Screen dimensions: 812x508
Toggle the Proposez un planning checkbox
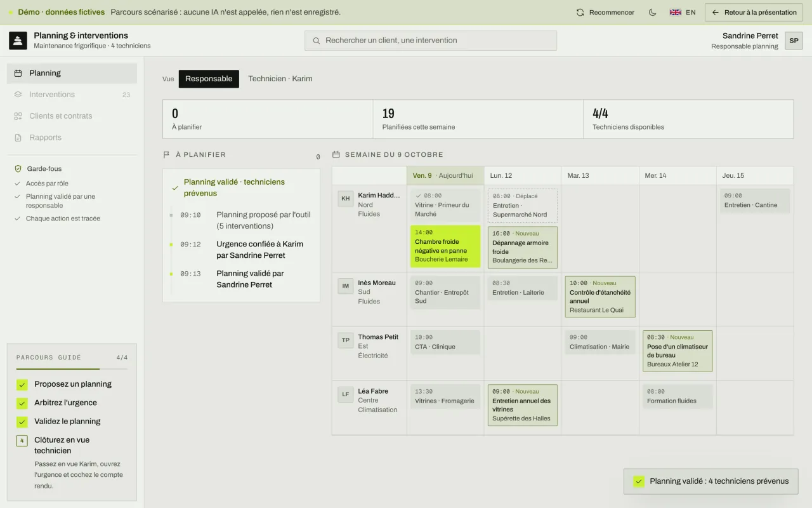pyautogui.click(x=22, y=384)
